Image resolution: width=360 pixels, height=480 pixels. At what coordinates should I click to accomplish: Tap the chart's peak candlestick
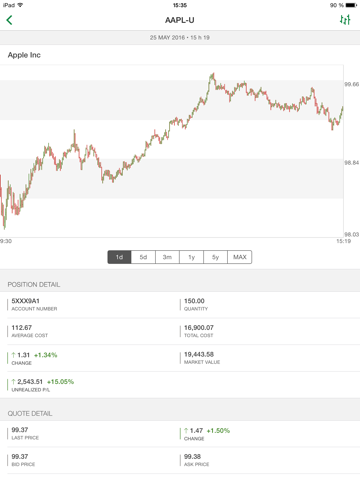click(212, 76)
